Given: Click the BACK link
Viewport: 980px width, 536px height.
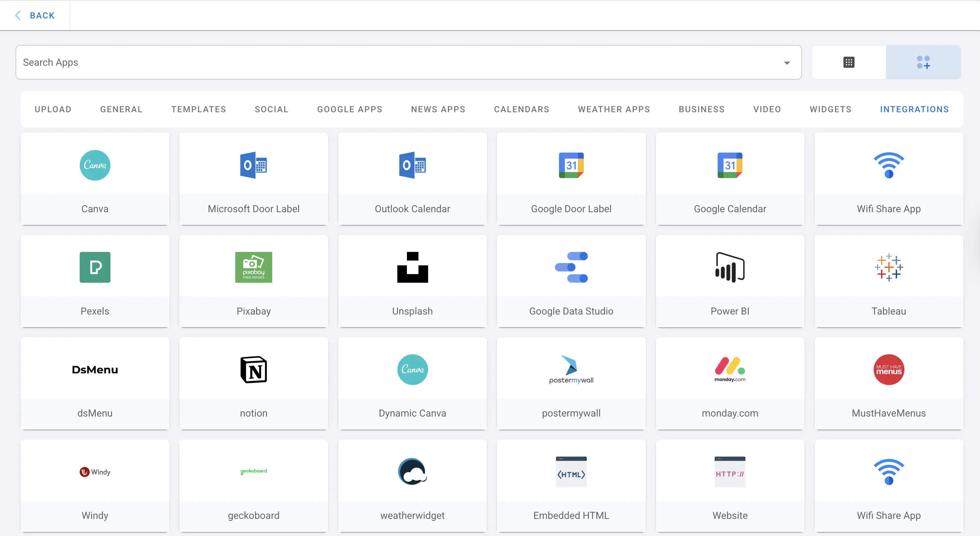Looking at the screenshot, I should click(35, 15).
